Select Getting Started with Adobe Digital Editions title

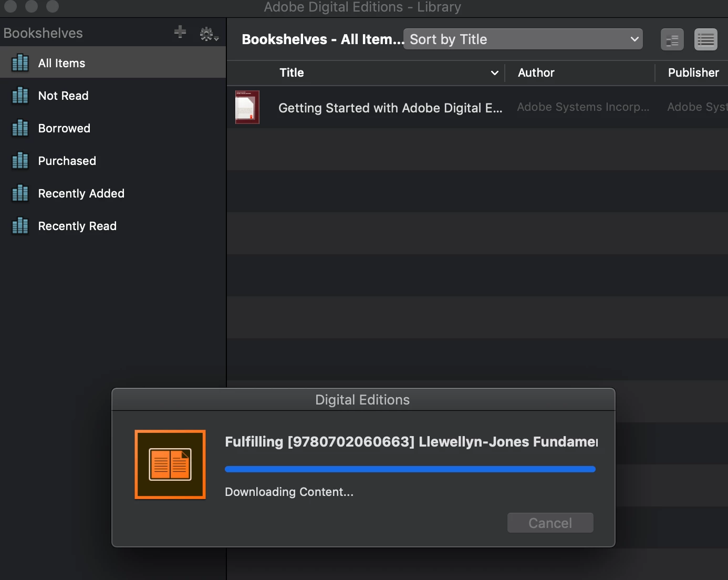coord(390,108)
